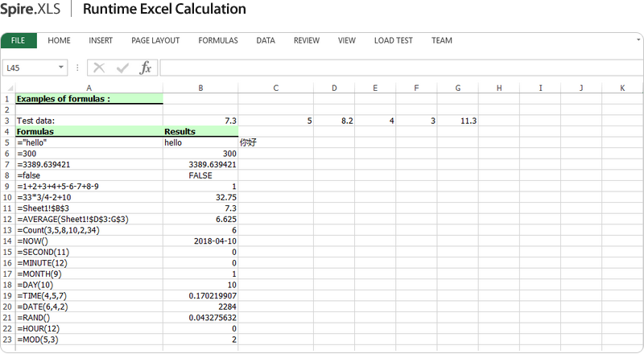Open the FILE tab

(x=19, y=40)
